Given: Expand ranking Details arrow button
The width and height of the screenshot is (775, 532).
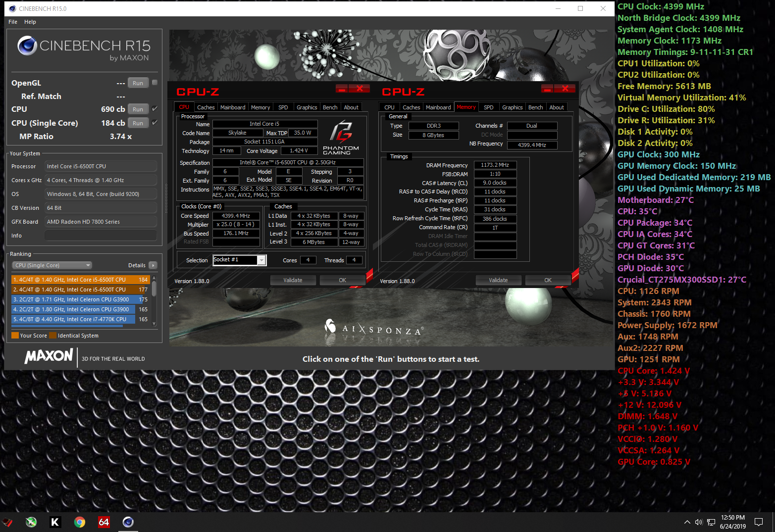Looking at the screenshot, I should tap(153, 265).
